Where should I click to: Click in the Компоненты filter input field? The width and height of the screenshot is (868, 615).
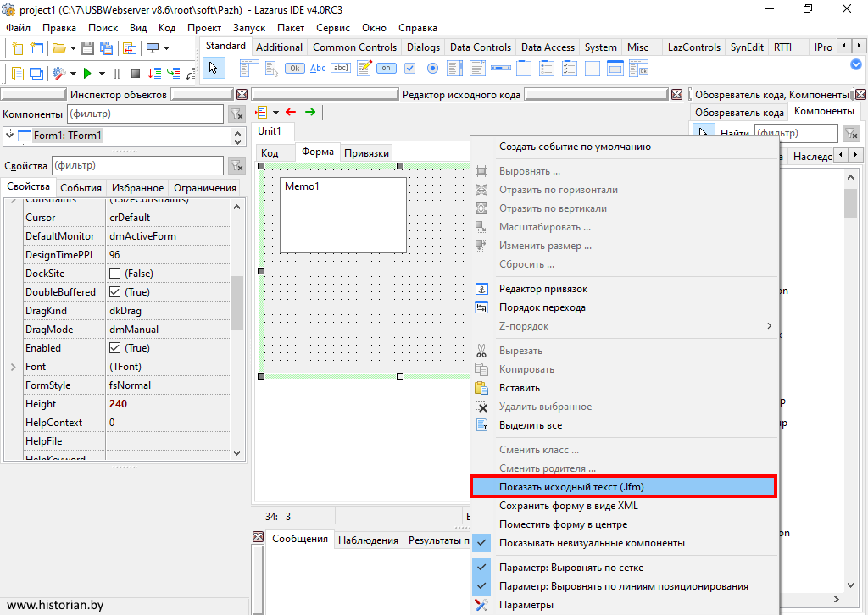[x=144, y=114]
